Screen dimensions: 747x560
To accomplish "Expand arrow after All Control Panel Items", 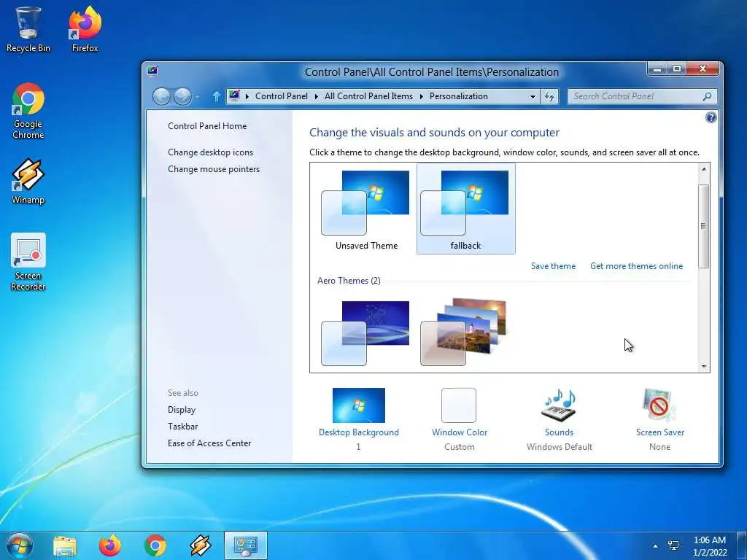I will [421, 96].
